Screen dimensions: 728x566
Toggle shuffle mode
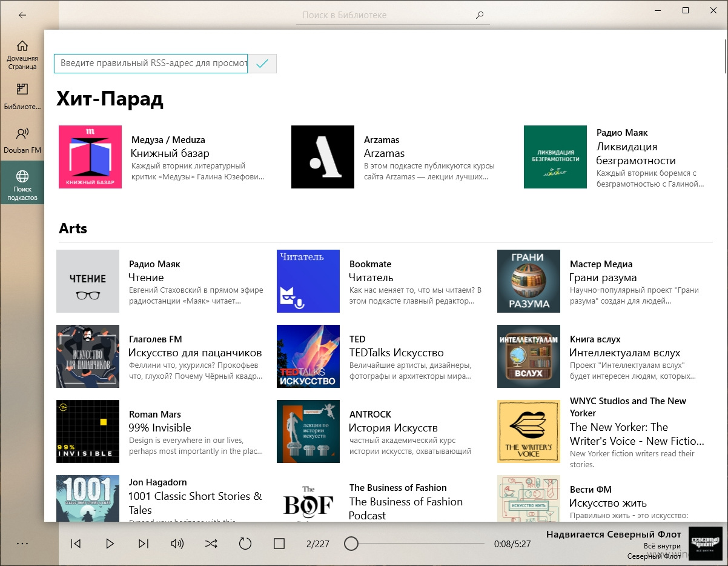coord(211,544)
